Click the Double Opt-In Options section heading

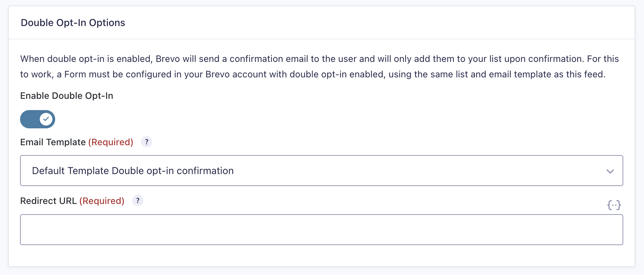(x=73, y=23)
